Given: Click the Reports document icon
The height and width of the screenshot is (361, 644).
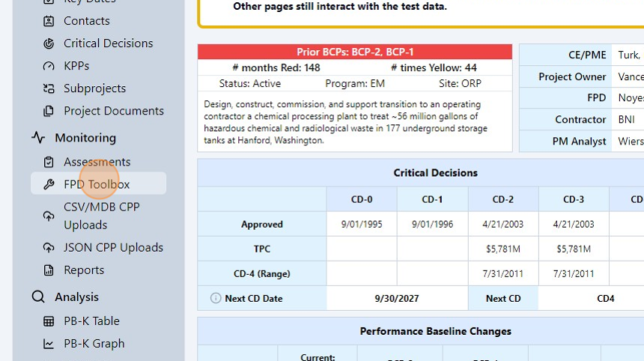Looking at the screenshot, I should (x=49, y=270).
